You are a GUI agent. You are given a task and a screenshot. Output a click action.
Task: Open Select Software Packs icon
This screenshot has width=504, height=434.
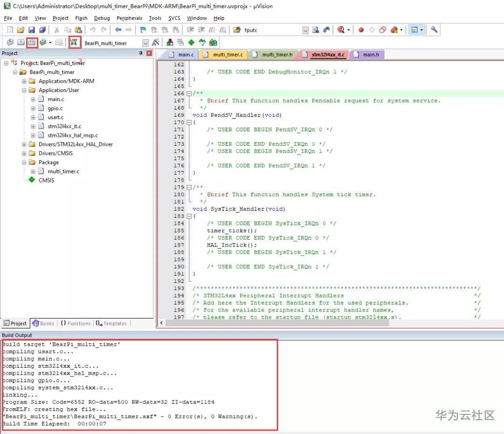click(202, 43)
